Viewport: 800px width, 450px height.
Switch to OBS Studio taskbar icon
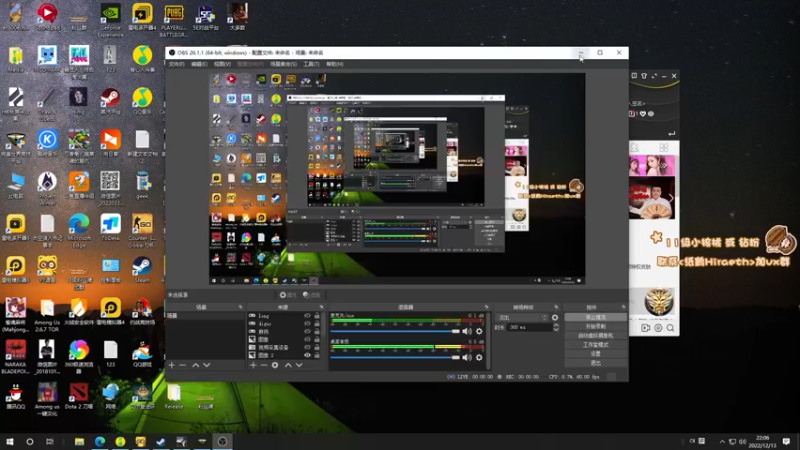pyautogui.click(x=222, y=441)
